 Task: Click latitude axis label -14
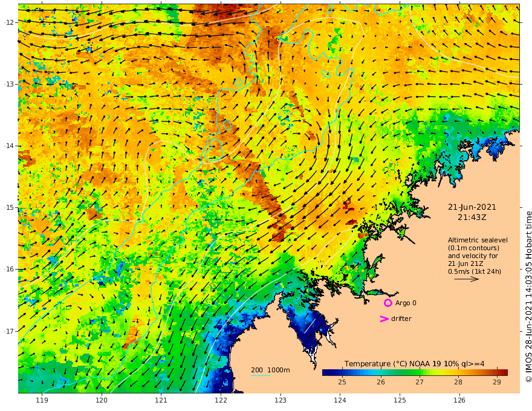[x=9, y=146]
